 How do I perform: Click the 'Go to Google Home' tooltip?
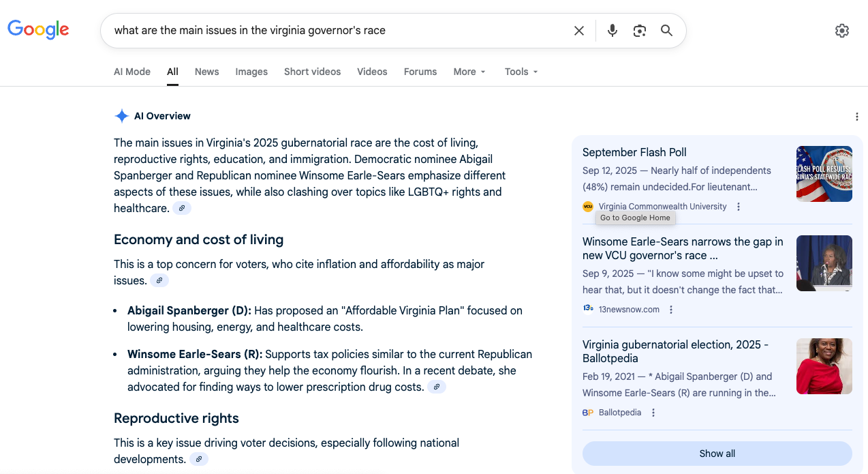(x=636, y=218)
